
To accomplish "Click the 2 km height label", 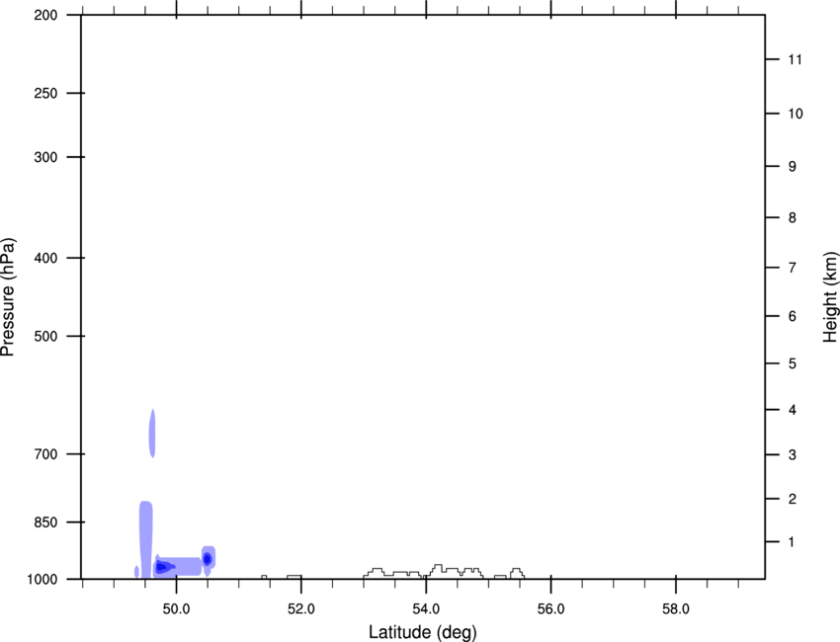I will [x=793, y=499].
